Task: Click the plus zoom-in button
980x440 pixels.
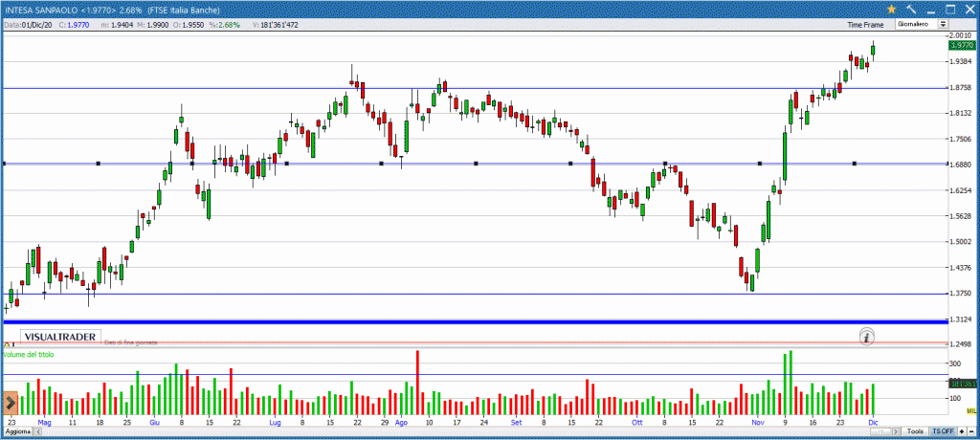Action: (x=962, y=431)
